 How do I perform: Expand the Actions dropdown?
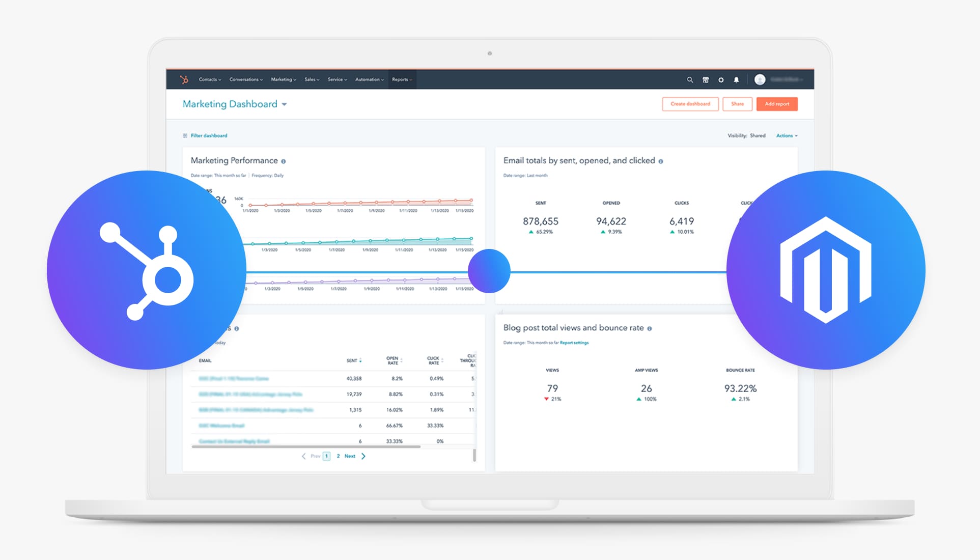(x=787, y=135)
